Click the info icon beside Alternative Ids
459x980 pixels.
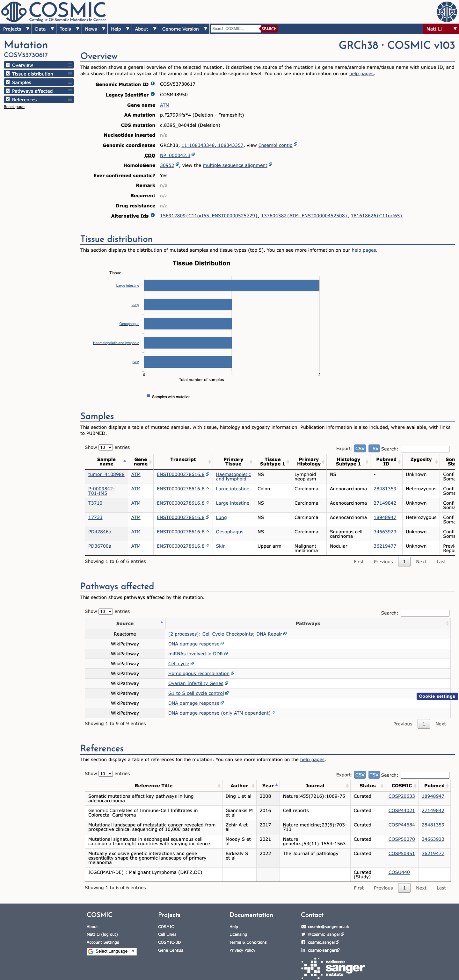tap(153, 215)
